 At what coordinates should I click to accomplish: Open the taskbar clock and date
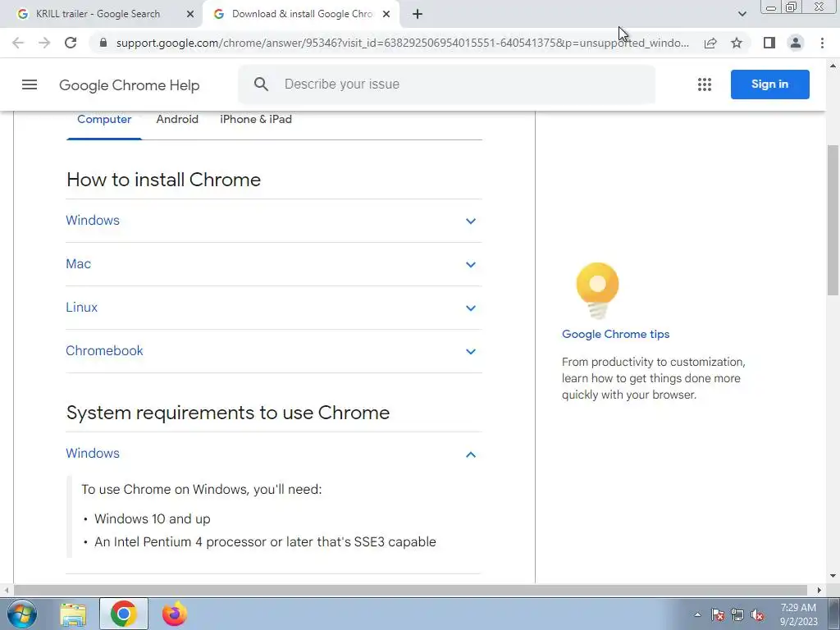click(798, 614)
